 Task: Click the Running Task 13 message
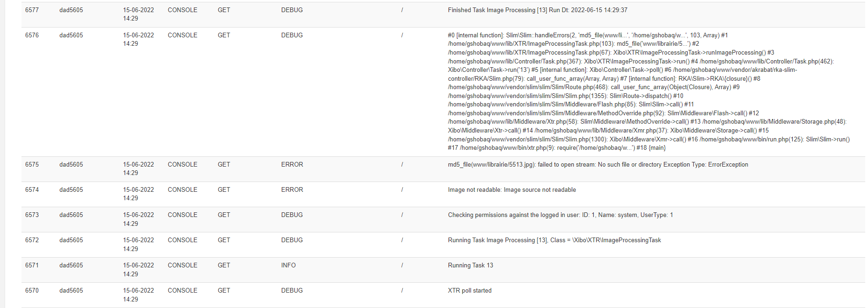[x=470, y=265]
